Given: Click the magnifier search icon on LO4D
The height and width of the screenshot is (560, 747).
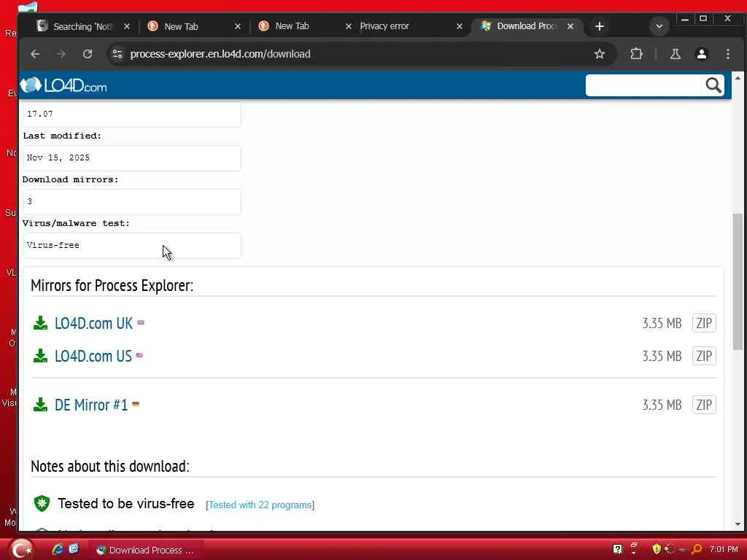Looking at the screenshot, I should pos(713,86).
